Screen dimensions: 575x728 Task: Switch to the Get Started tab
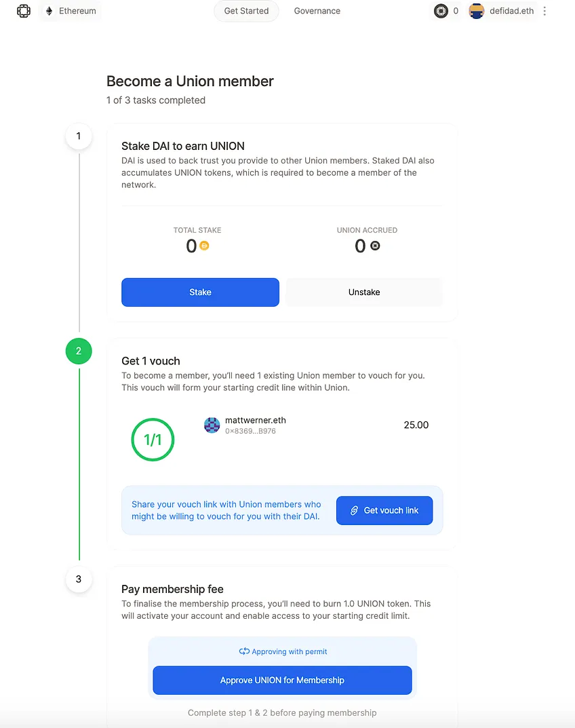[x=246, y=11]
